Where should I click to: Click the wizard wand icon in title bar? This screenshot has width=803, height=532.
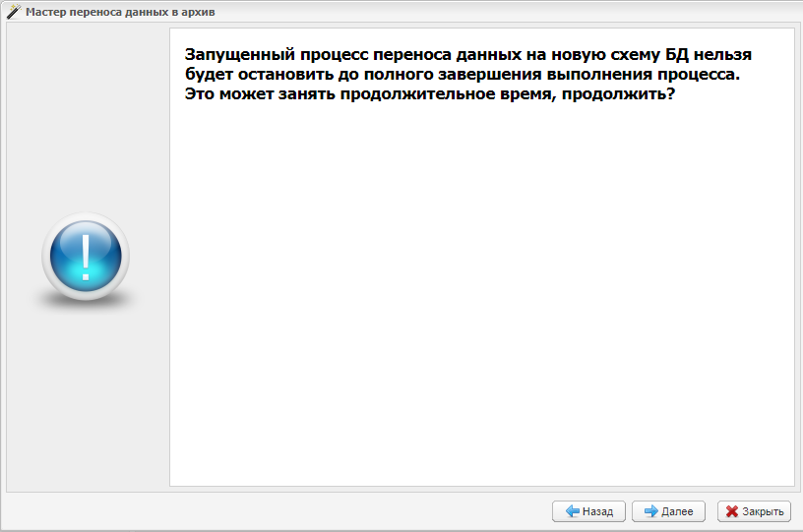tap(14, 13)
